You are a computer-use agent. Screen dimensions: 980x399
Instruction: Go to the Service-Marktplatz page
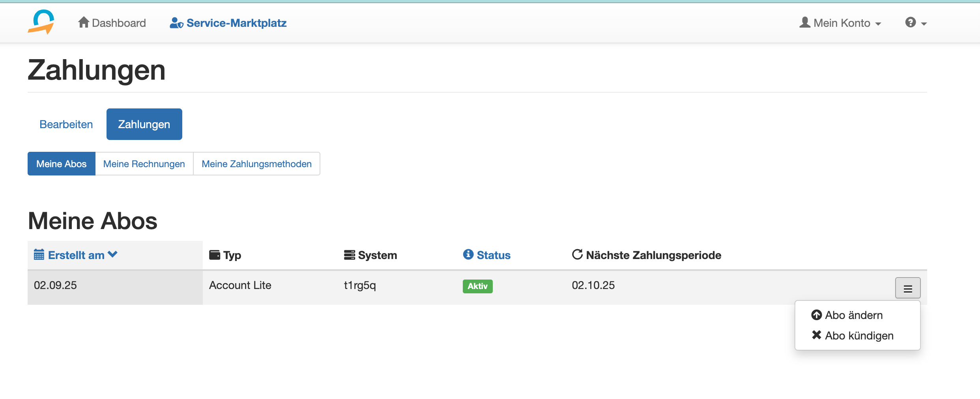click(x=236, y=23)
